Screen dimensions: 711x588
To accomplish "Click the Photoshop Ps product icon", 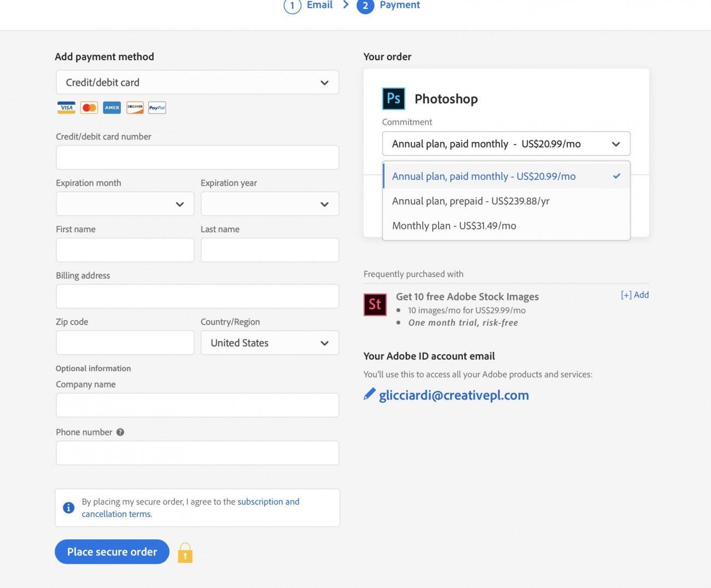I will coord(394,99).
